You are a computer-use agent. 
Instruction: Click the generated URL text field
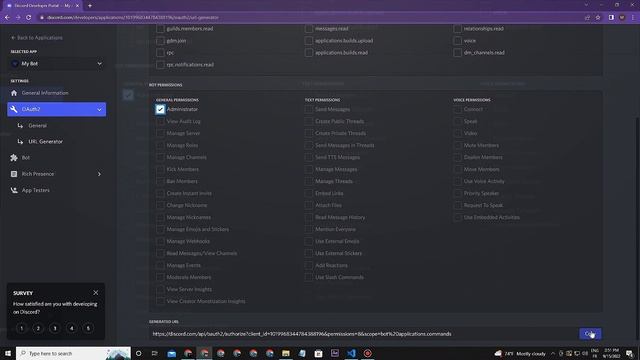click(363, 334)
